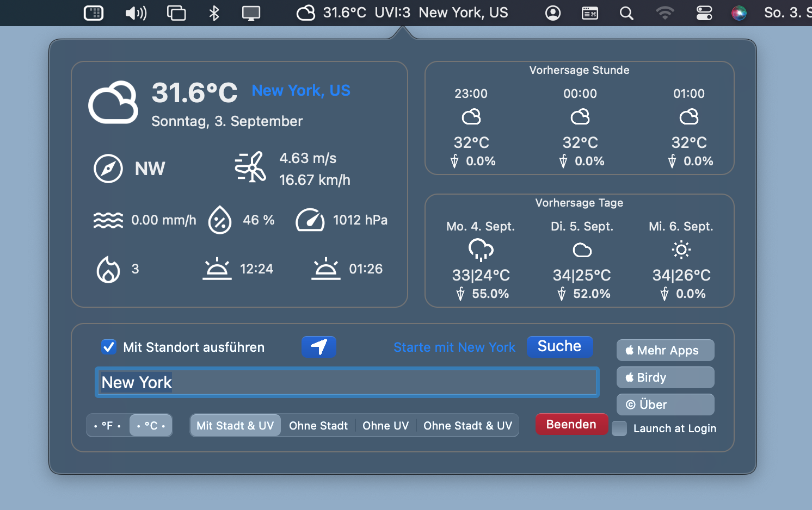Viewport: 812px width, 510px height.
Task: Switch units to °F
Action: coord(108,425)
